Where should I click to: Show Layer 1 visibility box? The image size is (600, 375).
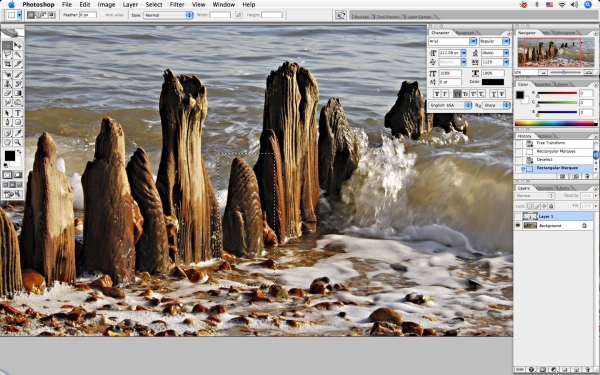tap(518, 216)
